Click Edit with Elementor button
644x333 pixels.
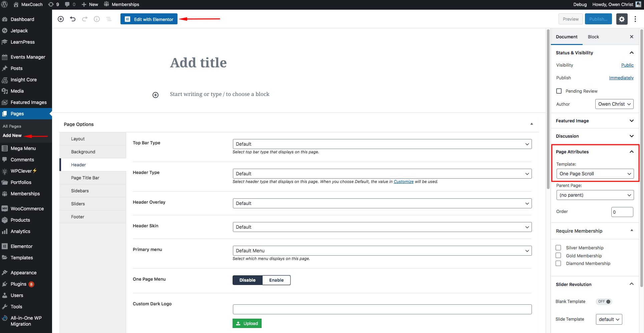pyautogui.click(x=149, y=19)
